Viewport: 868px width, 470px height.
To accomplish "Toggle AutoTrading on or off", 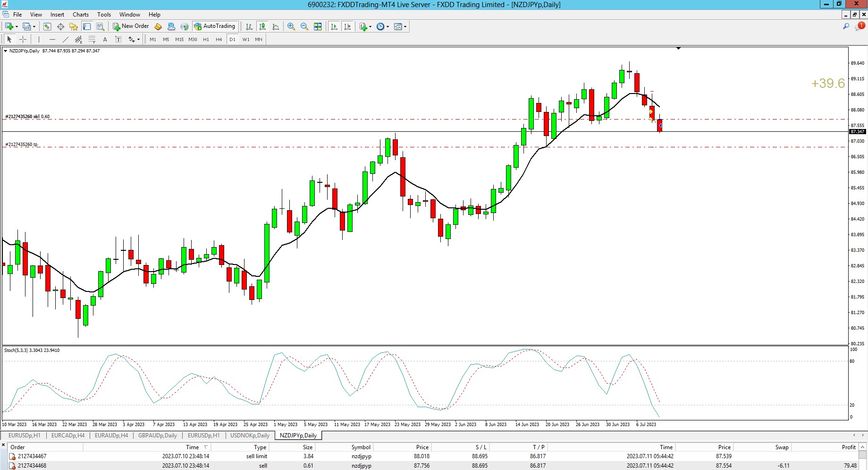I will (x=214, y=26).
